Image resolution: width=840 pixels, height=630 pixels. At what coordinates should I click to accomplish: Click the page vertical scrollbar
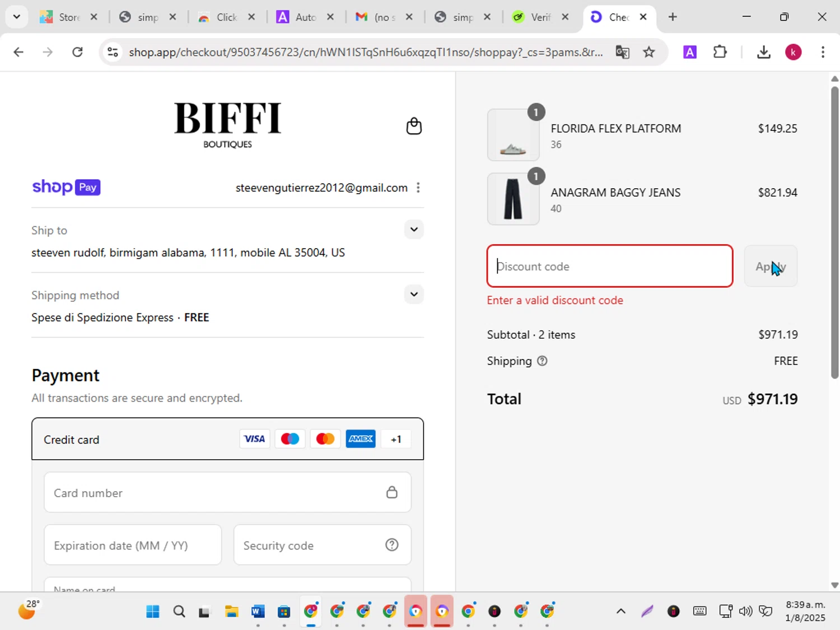[x=835, y=232]
